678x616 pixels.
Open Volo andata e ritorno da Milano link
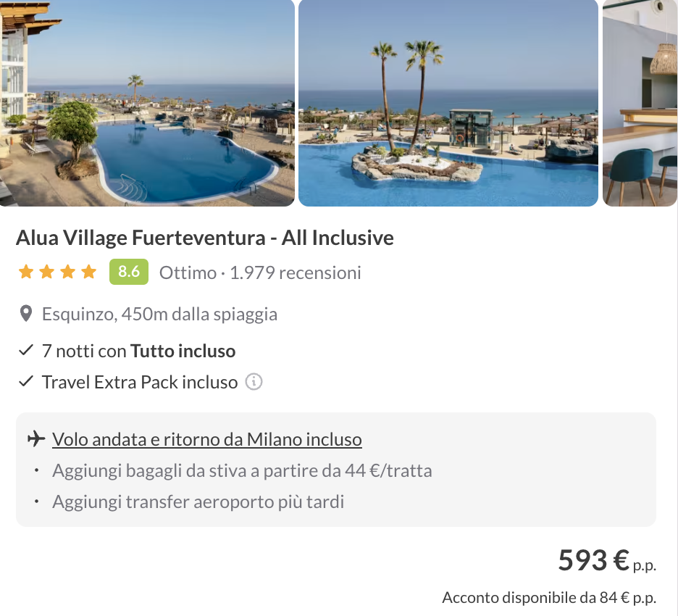coord(206,439)
